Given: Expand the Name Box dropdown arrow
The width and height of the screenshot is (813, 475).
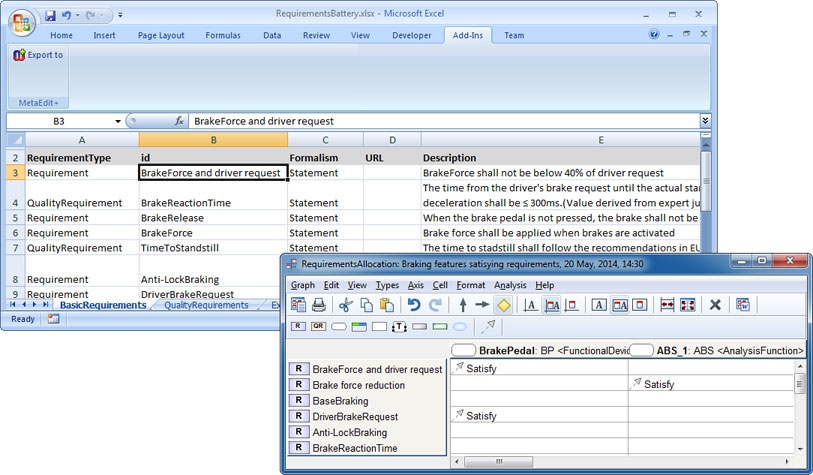Looking at the screenshot, I should (118, 121).
